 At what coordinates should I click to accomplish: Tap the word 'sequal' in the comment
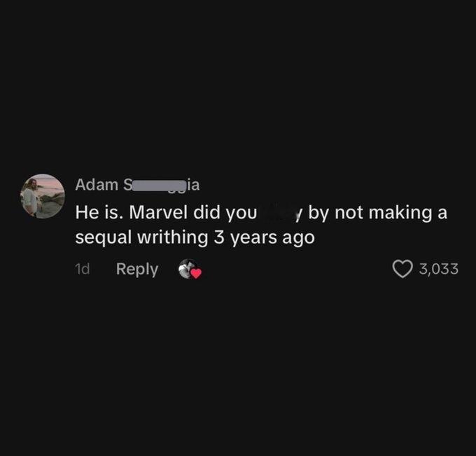(103, 237)
